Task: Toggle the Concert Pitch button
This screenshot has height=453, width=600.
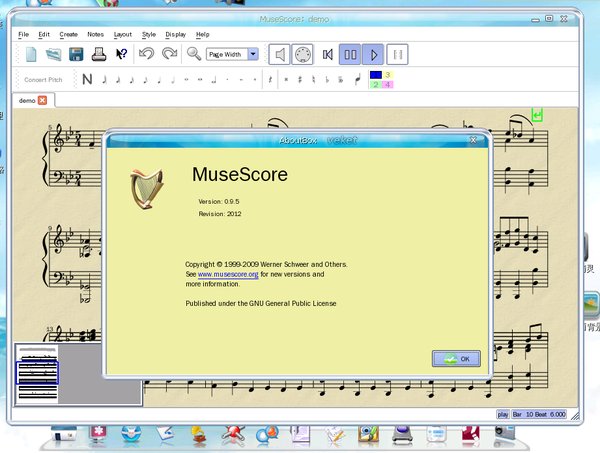Action: (x=43, y=79)
